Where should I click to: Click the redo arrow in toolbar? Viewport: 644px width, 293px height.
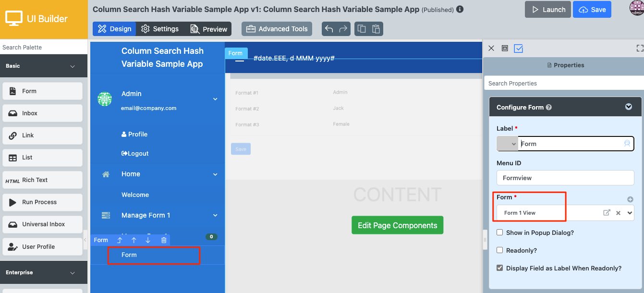point(343,29)
